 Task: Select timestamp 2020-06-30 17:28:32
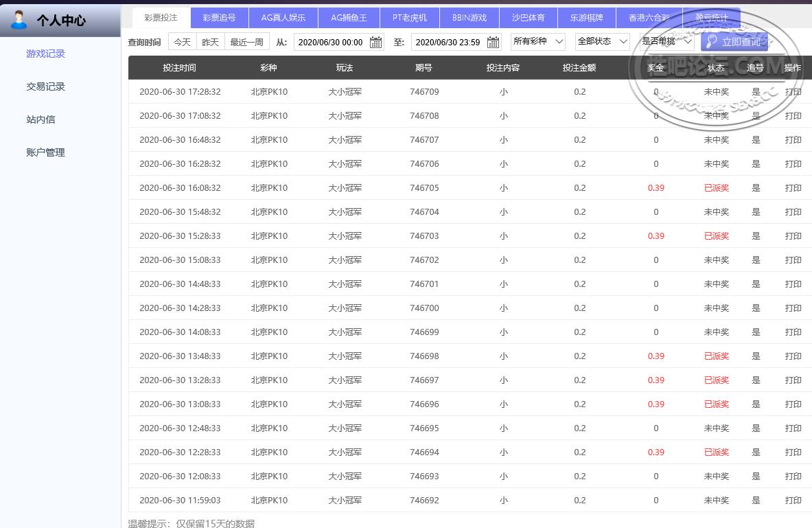[x=181, y=92]
